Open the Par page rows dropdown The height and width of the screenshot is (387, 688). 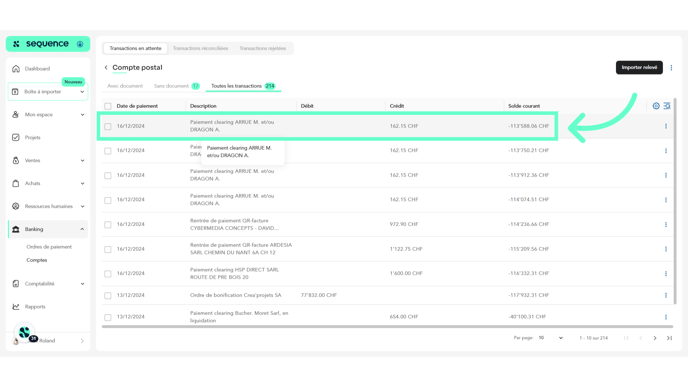tap(551, 338)
